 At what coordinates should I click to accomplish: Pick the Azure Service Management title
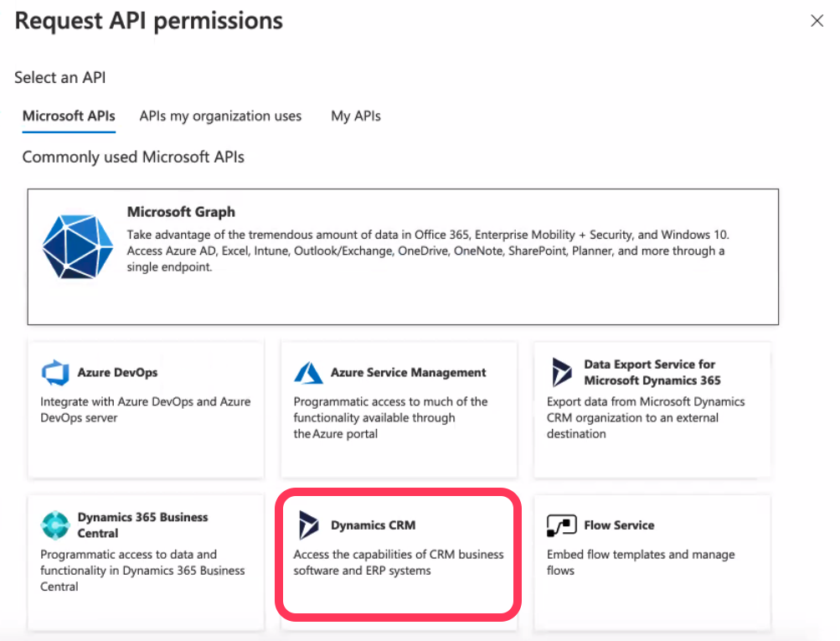[x=408, y=372]
